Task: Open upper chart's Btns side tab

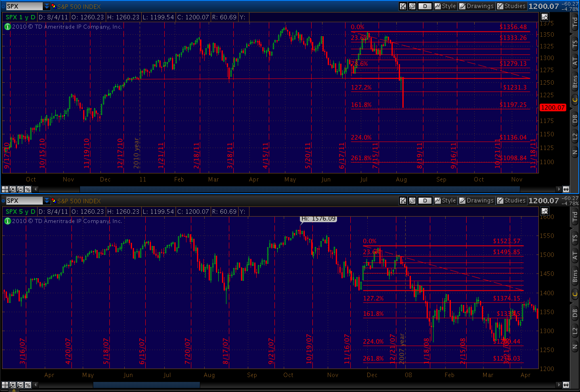Action: click(x=575, y=81)
